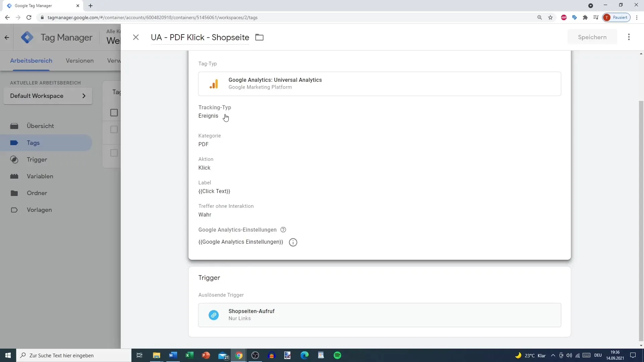Image resolution: width=644 pixels, height=362 pixels.
Task: Navigate to Trigger section in sidebar
Action: (x=37, y=160)
